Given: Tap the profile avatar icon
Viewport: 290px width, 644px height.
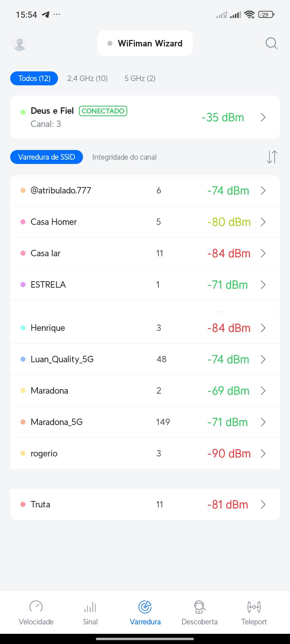Looking at the screenshot, I should (x=19, y=43).
